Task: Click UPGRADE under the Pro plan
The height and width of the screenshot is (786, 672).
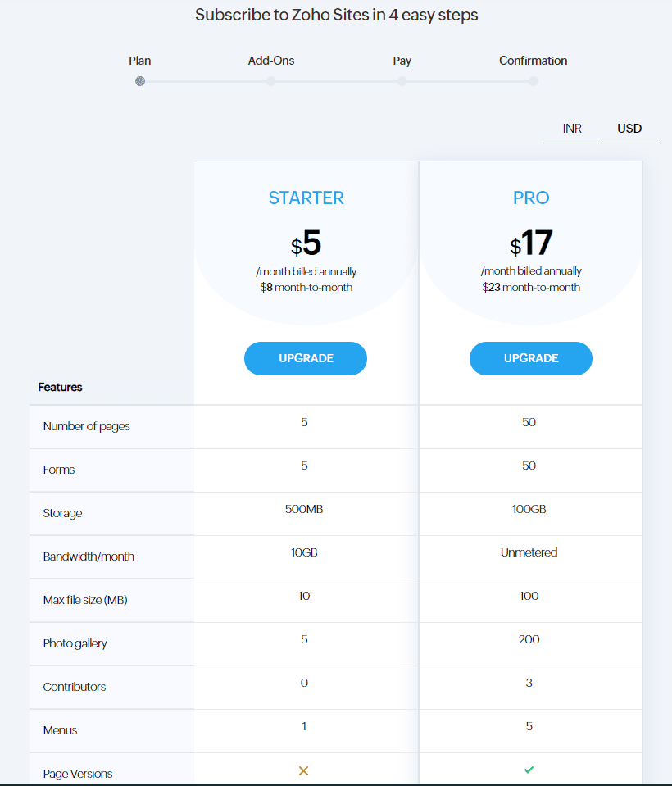Action: 531,358
